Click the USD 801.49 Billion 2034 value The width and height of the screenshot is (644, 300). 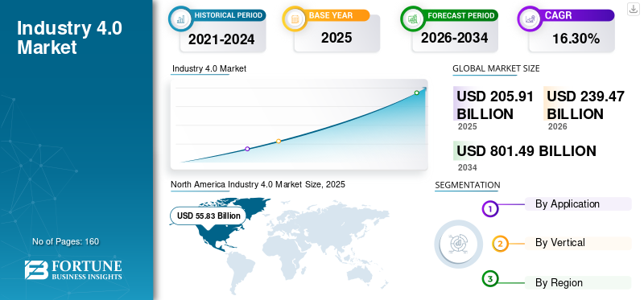[526, 151]
